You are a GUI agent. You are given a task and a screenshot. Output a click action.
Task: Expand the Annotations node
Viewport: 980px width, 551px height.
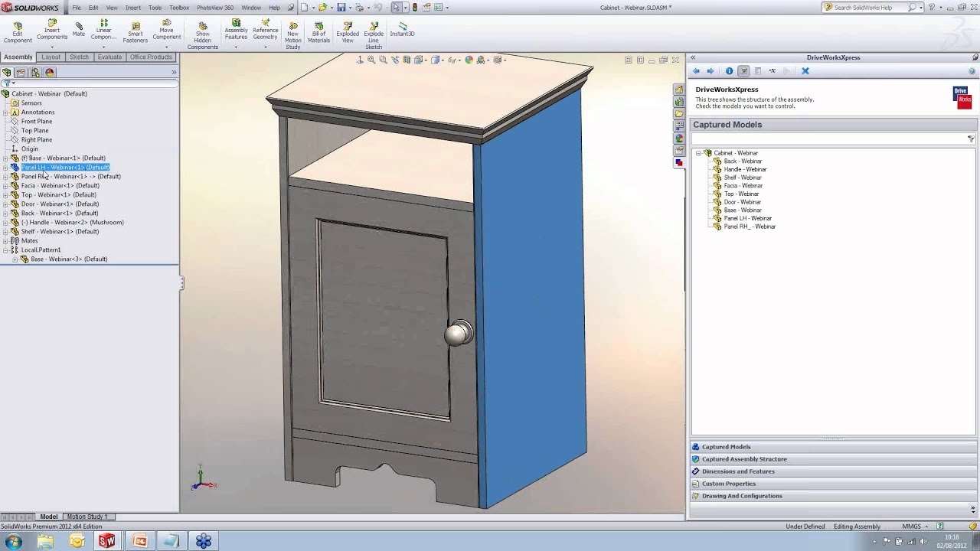coord(5,112)
